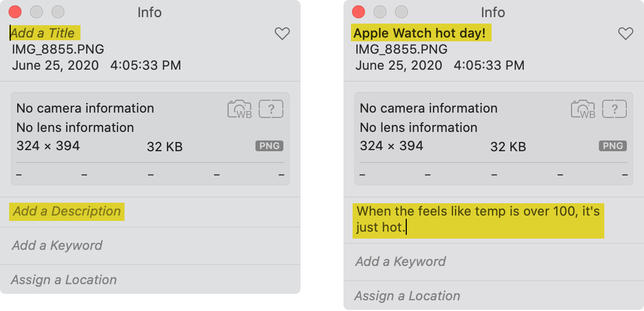The height and width of the screenshot is (311, 644).
Task: Click No lens information in left Info window
Action: [x=75, y=128]
